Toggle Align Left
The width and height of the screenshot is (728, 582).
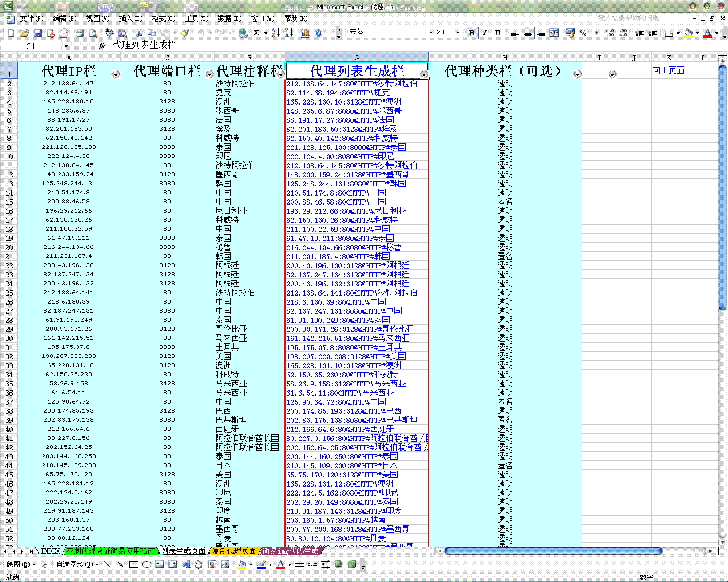(x=514, y=33)
